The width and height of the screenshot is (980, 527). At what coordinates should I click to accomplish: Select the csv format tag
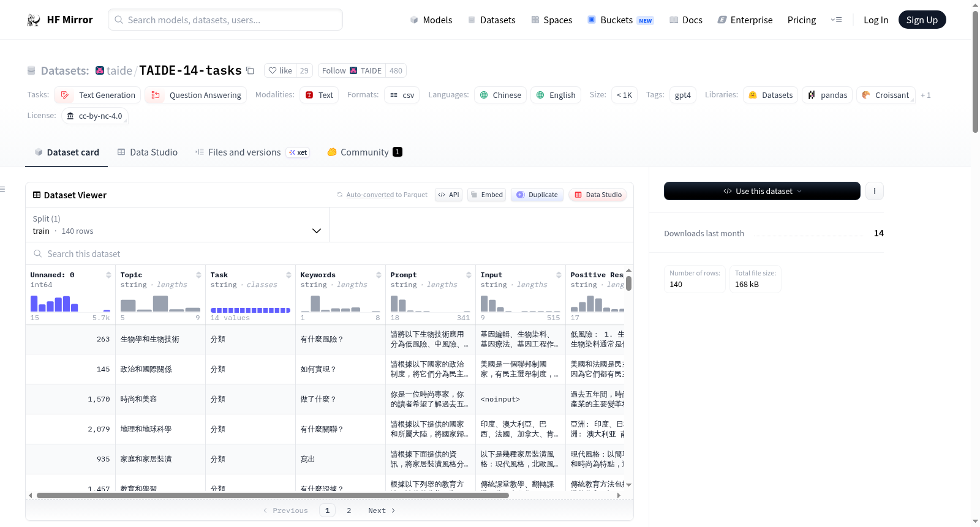[x=402, y=95]
